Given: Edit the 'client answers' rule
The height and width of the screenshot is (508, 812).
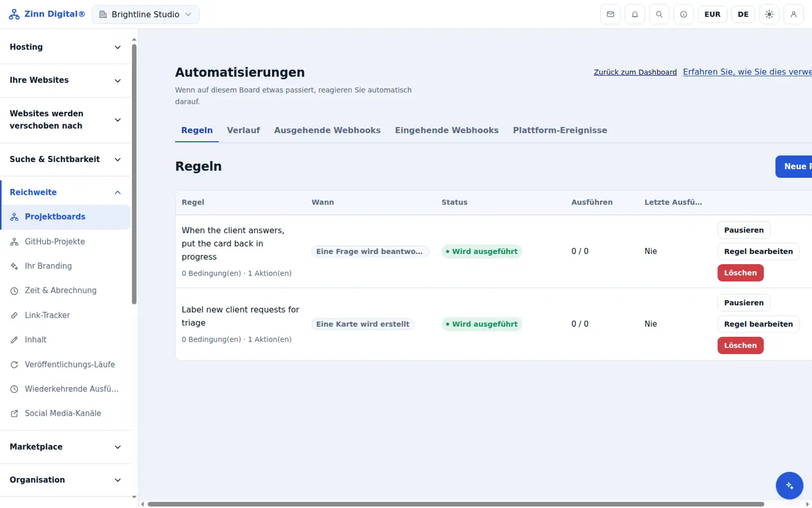Looking at the screenshot, I should pos(758,252).
